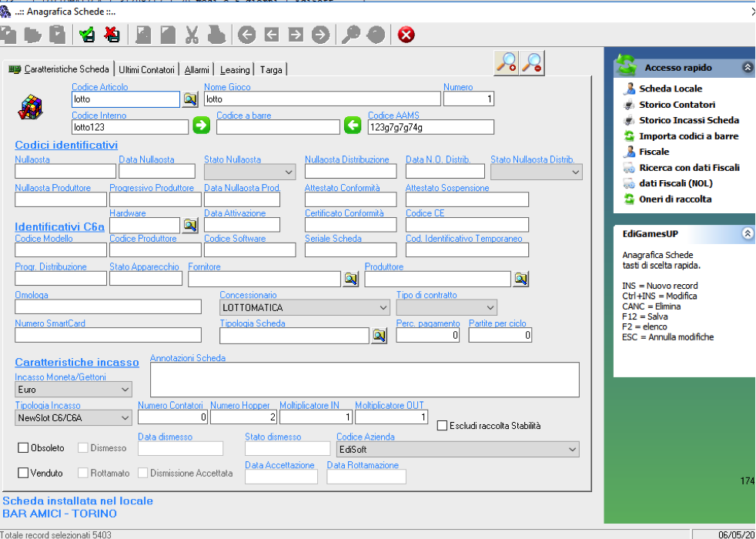
Task: Open the Targa tab
Action: point(271,70)
